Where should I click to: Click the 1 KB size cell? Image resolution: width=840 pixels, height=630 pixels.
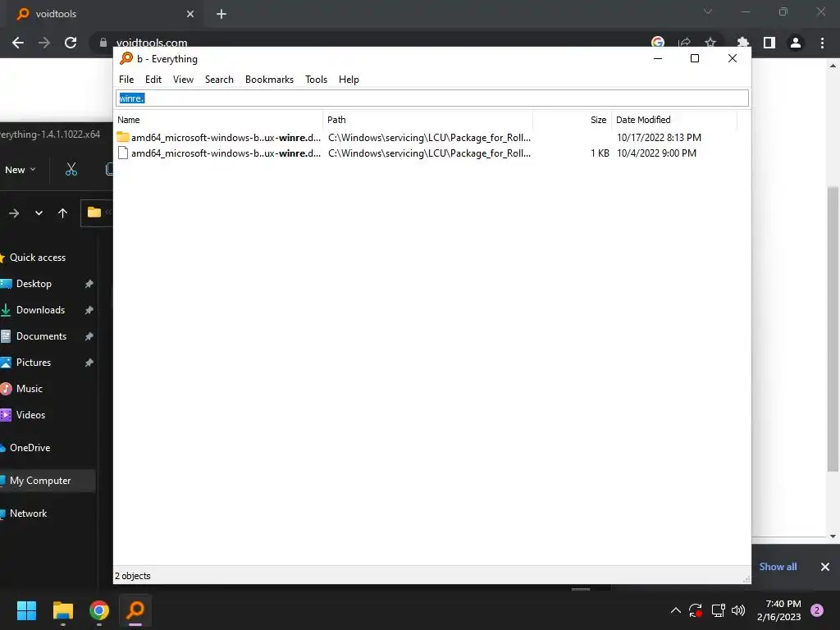click(x=600, y=153)
